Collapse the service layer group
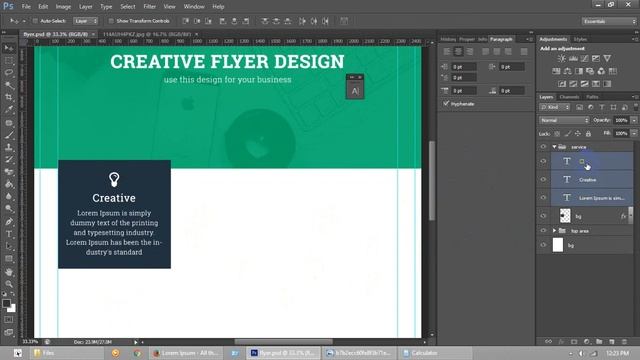Screen dimensions: 640x360 (x=554, y=147)
